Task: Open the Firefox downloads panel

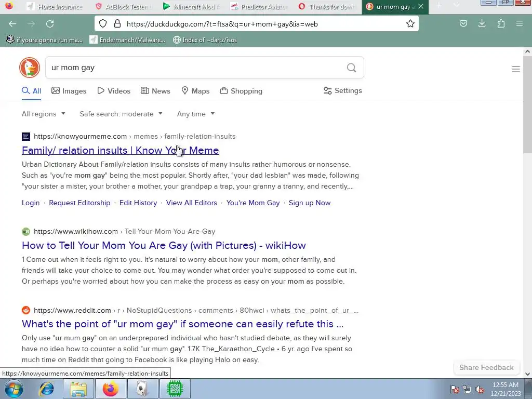Action: tap(482, 24)
